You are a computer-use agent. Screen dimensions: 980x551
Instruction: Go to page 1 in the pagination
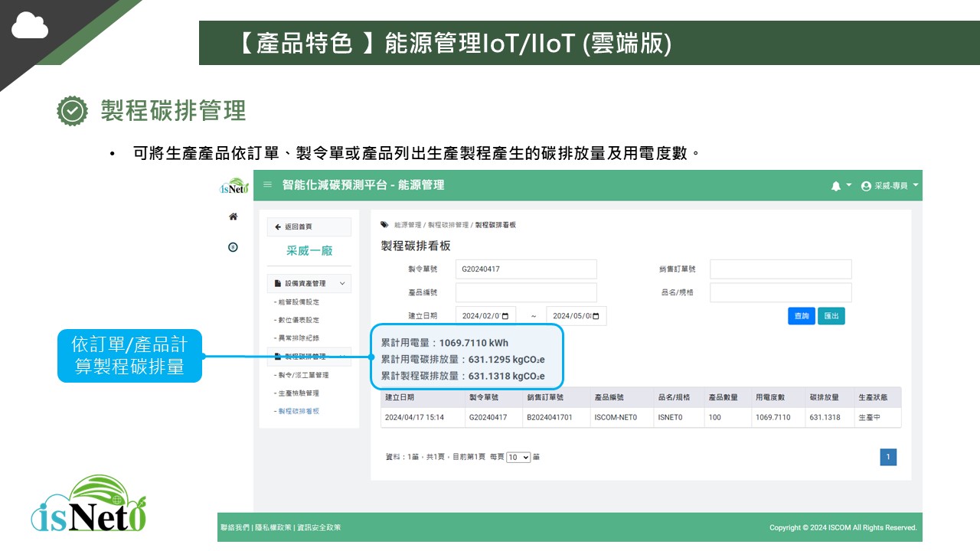[888, 457]
